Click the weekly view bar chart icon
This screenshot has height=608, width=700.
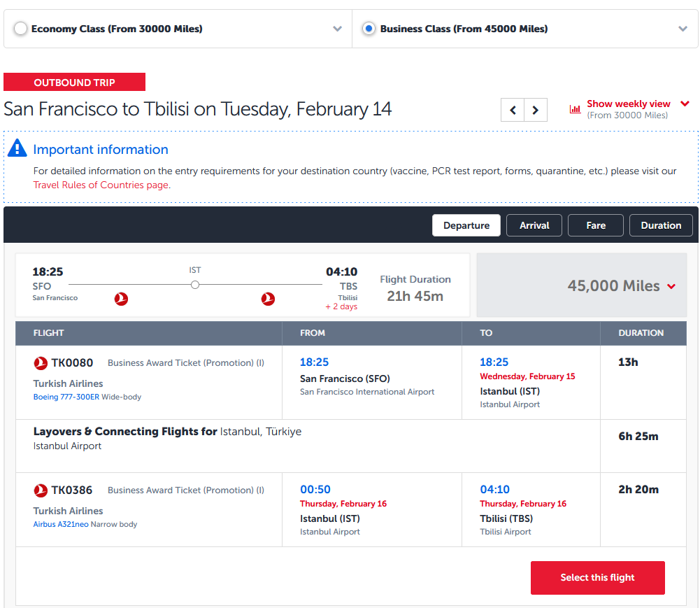coord(575,108)
